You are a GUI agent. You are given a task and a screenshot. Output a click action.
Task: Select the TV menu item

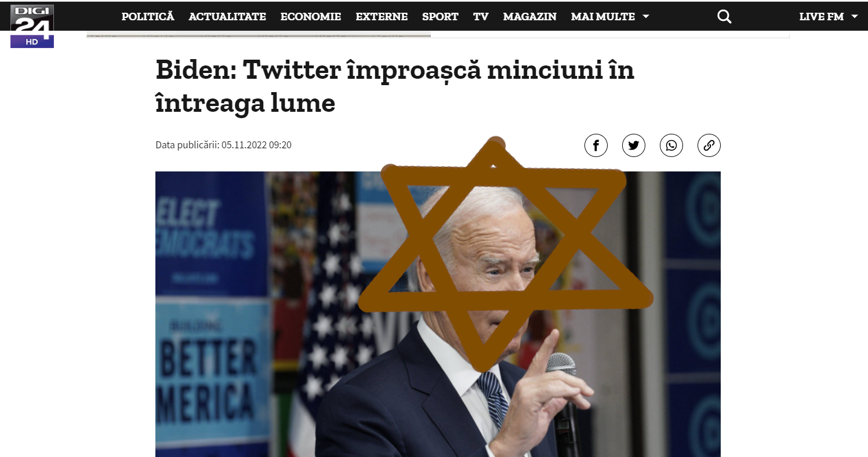coord(481,17)
